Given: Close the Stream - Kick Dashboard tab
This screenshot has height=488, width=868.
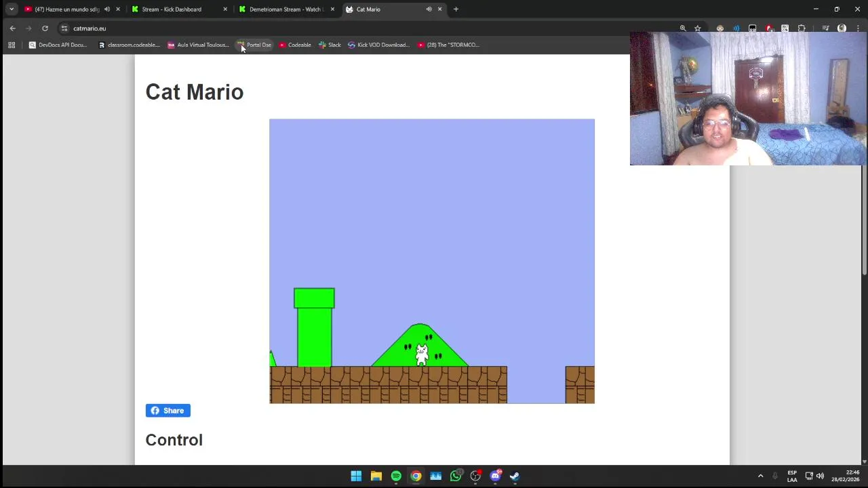Looking at the screenshot, I should pyautogui.click(x=225, y=9).
